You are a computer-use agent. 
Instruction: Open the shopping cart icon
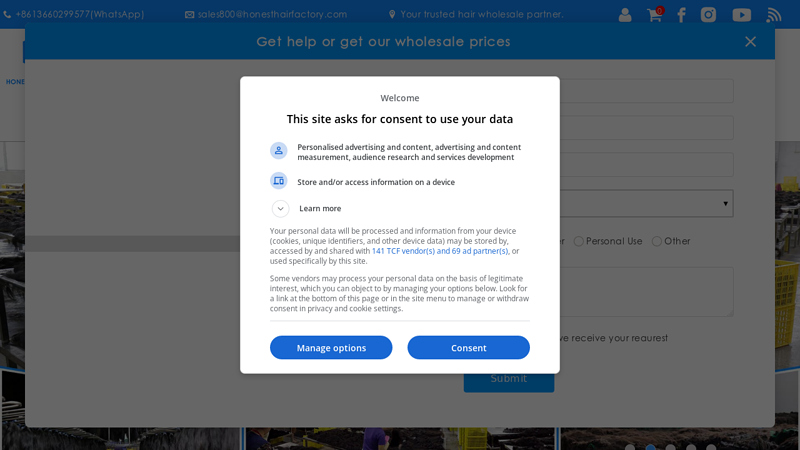[x=654, y=15]
